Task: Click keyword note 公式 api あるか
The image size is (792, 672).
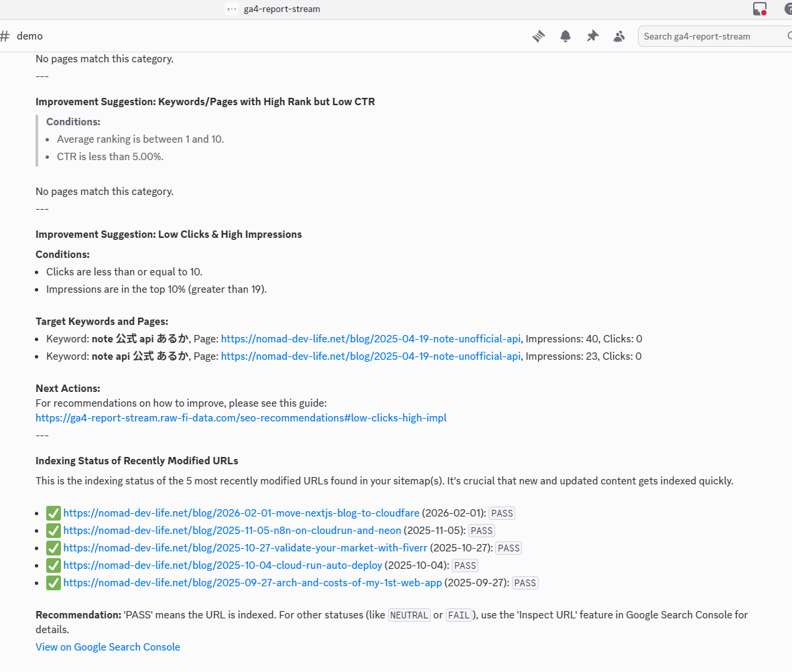Action: pyautogui.click(x=140, y=339)
